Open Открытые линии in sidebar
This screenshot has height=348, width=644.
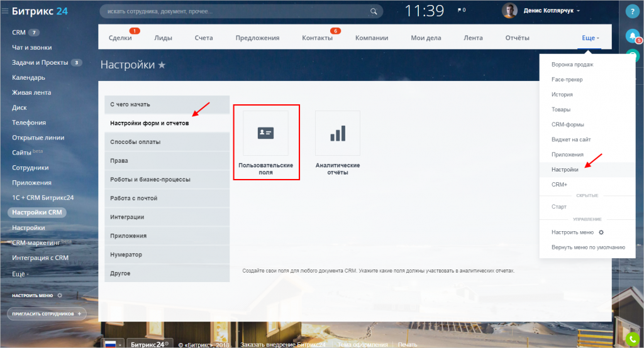[x=38, y=138]
